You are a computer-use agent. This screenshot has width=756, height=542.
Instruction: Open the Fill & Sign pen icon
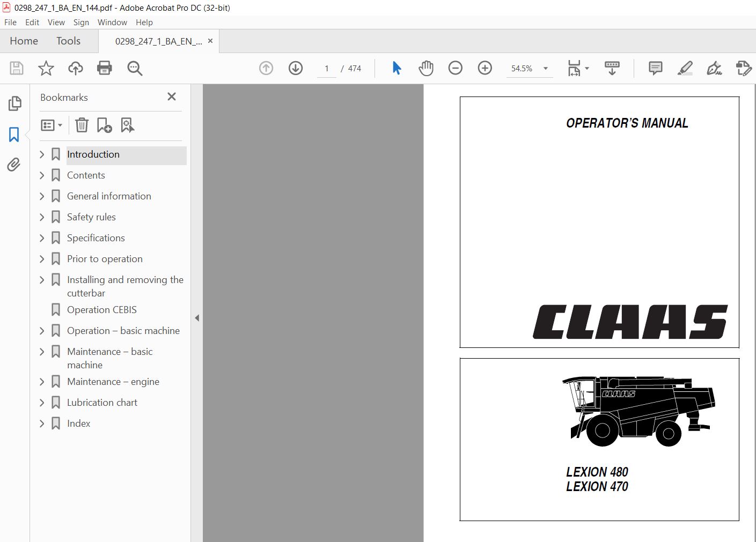point(714,68)
